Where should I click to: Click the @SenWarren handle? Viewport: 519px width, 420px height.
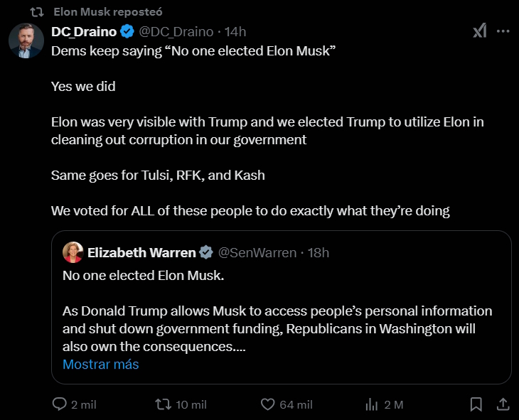(x=256, y=252)
